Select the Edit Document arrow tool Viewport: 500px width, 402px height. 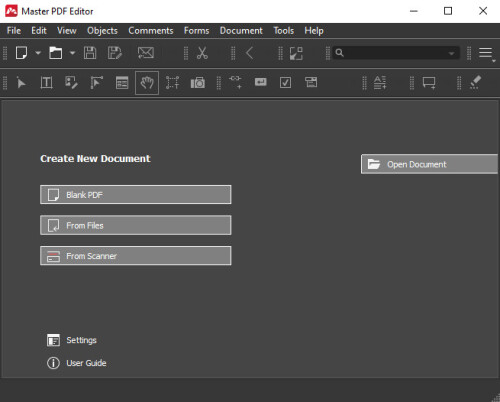(x=21, y=83)
